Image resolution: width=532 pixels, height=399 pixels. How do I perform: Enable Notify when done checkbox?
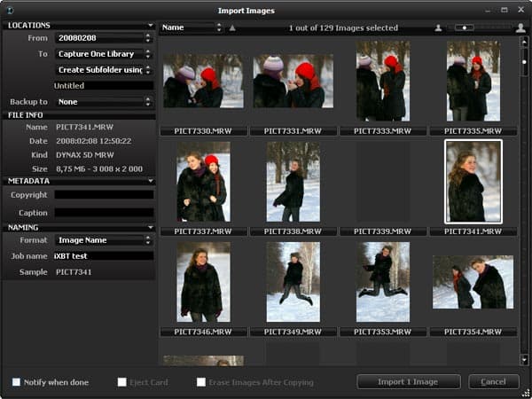pyautogui.click(x=16, y=382)
